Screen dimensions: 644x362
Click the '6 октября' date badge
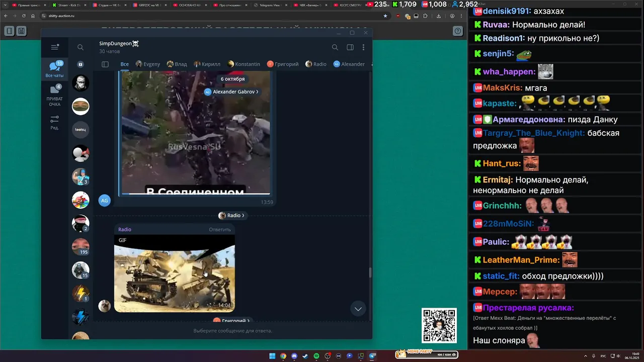click(232, 79)
